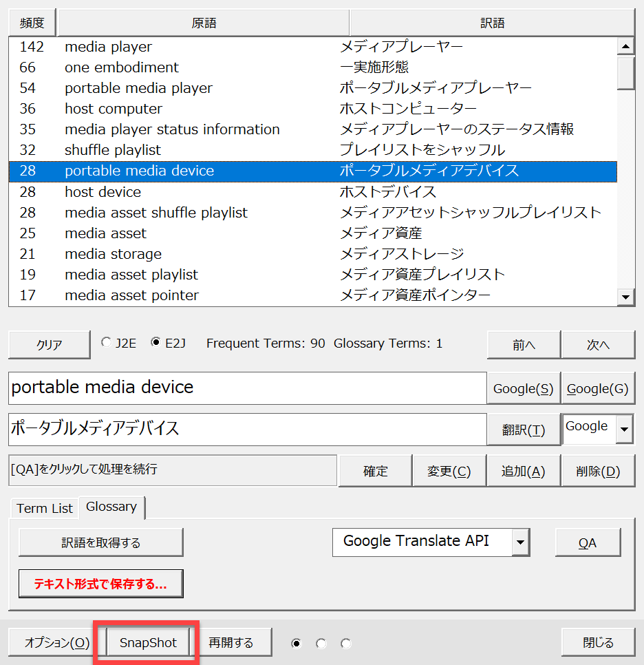Screen dimensions: 644x665
Task: Open the Google translation engine dropdown
Action: 624,430
